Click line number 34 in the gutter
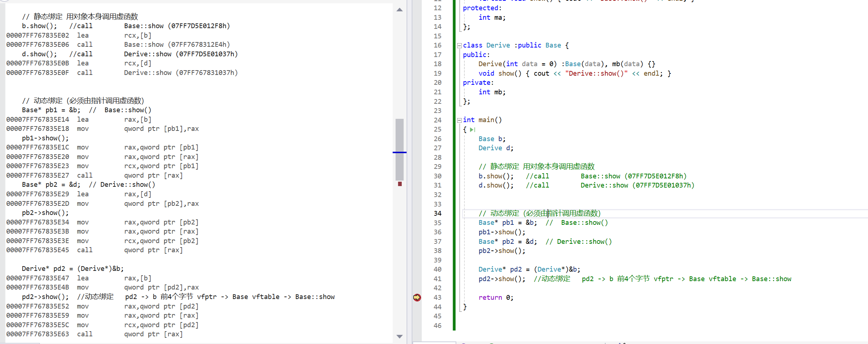Viewport: 868px width, 344px height. tap(438, 213)
